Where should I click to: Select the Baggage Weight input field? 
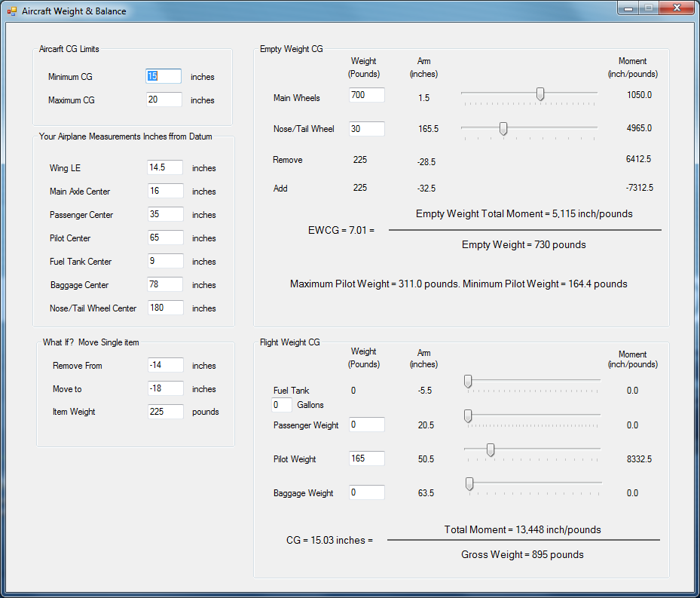coord(366,492)
